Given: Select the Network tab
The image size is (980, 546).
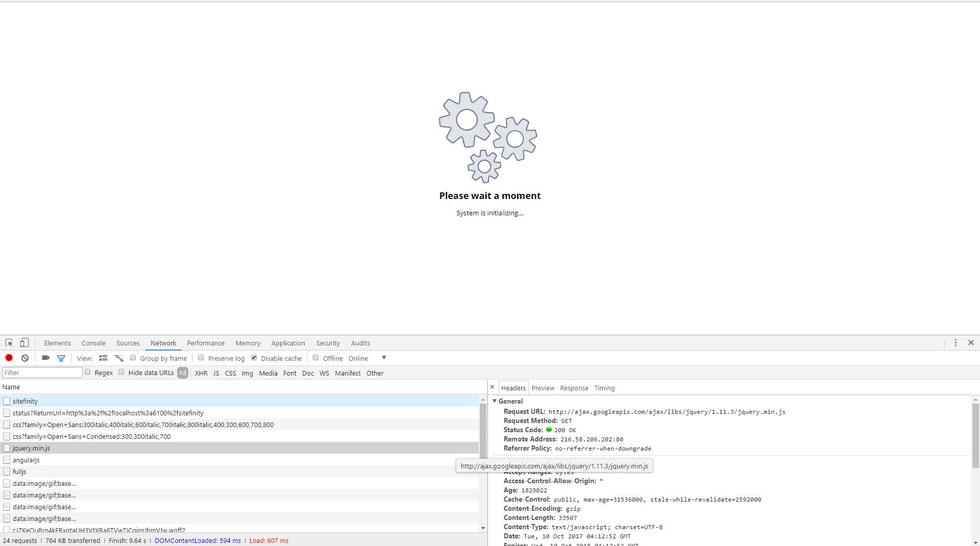Looking at the screenshot, I should [x=163, y=343].
